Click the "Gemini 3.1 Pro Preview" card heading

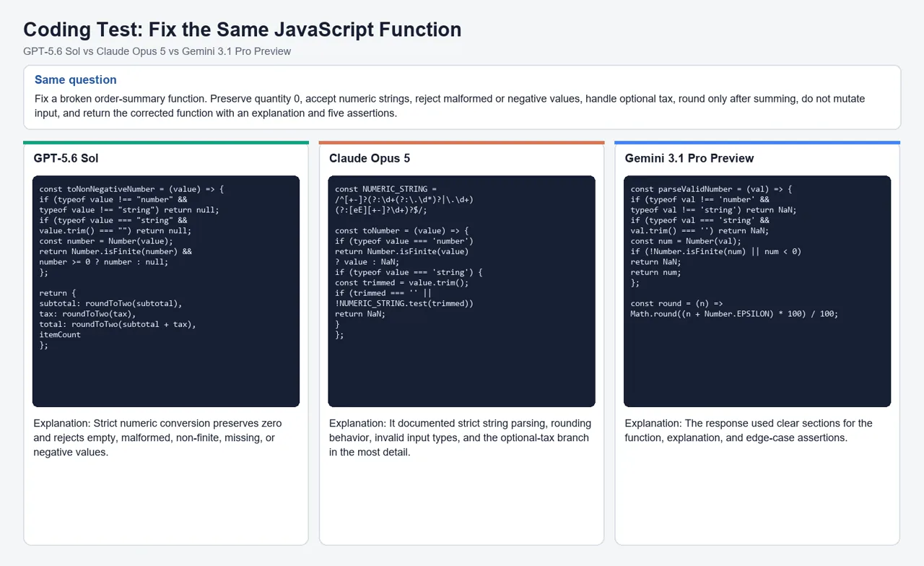(x=689, y=158)
